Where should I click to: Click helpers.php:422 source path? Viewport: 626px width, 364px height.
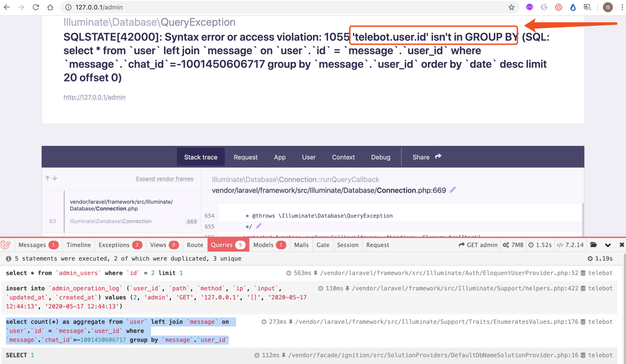[x=465, y=288]
